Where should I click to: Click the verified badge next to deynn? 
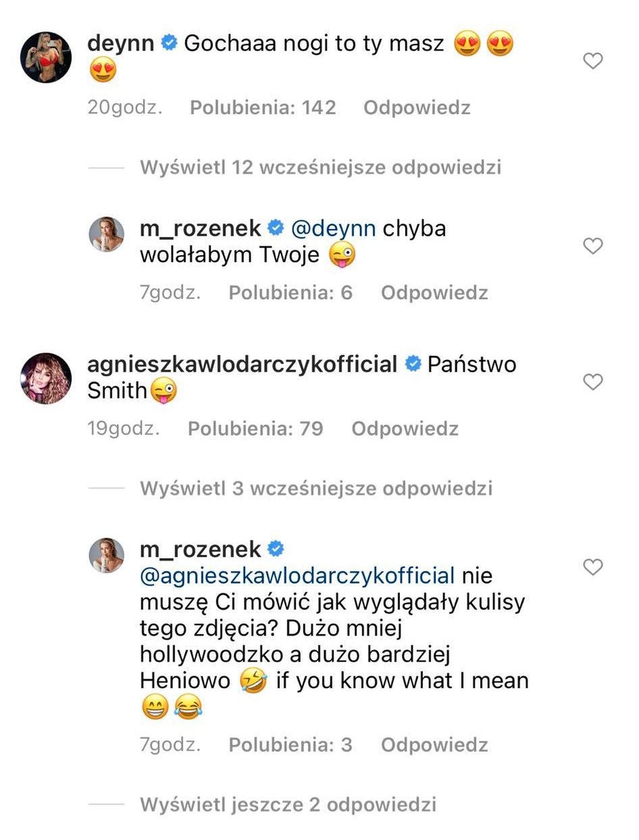pyautogui.click(x=170, y=44)
